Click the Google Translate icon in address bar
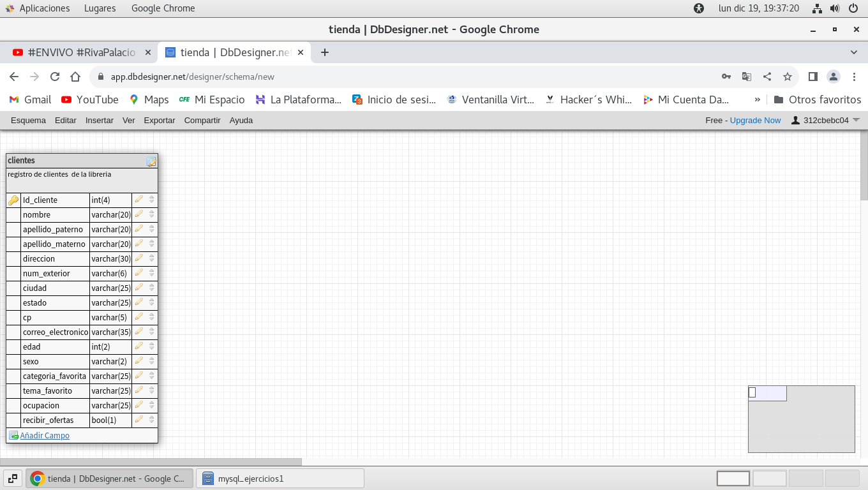Viewport: 868px width, 490px height. pos(747,77)
